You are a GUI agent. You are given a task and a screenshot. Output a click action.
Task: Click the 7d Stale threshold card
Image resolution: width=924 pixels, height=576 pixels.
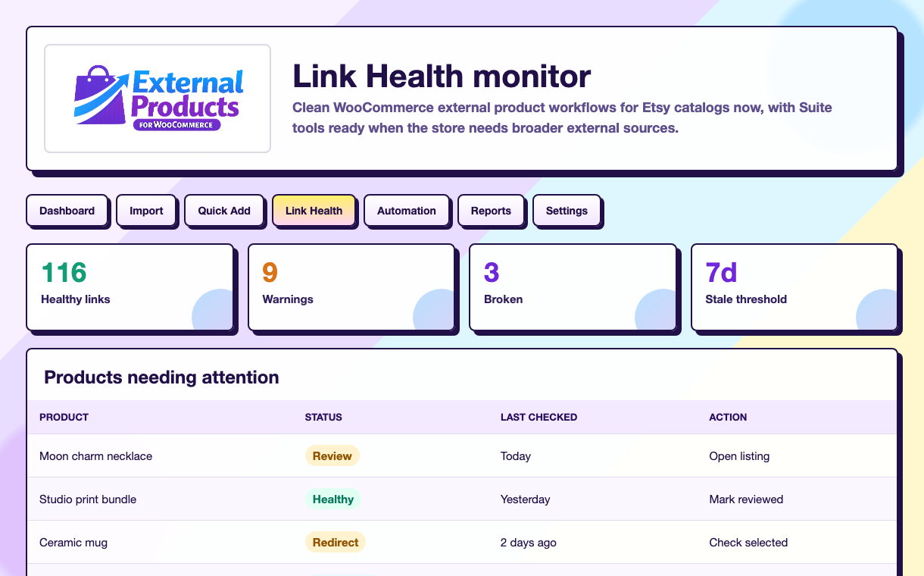[x=794, y=287]
